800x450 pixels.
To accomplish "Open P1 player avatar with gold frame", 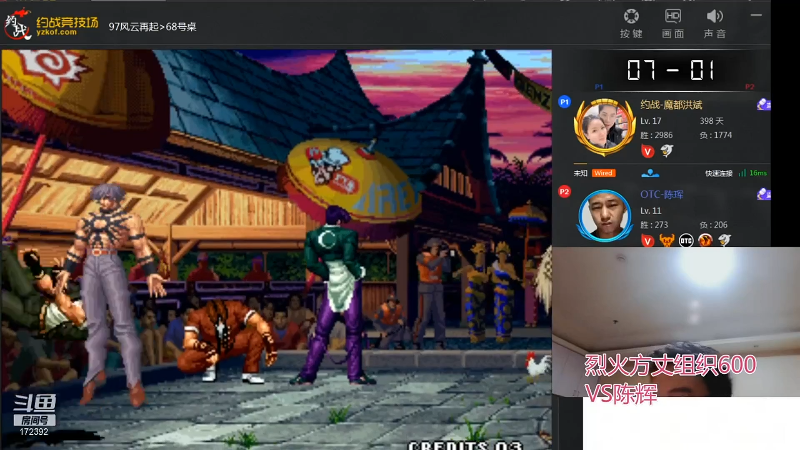I will tap(605, 127).
